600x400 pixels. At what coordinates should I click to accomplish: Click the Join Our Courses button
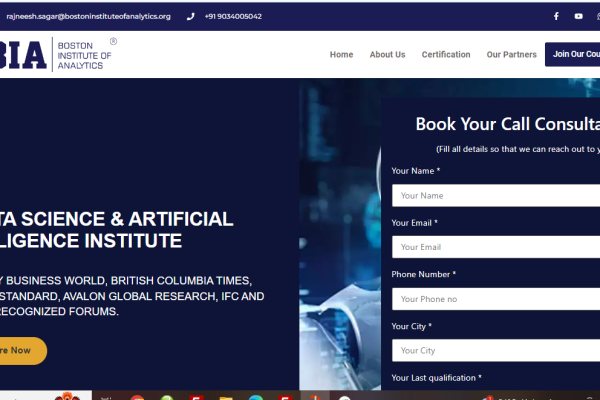[x=573, y=54]
